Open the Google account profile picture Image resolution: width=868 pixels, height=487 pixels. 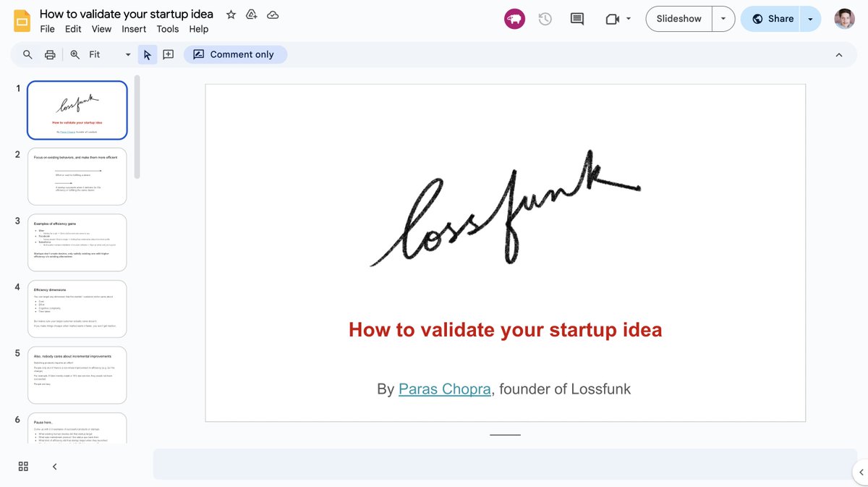844,19
